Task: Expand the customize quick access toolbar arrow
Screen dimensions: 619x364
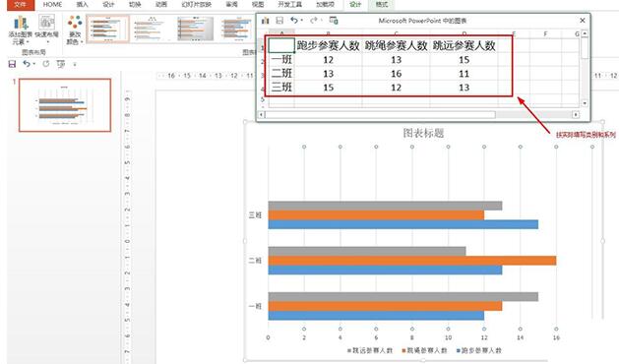Action: (75, 64)
